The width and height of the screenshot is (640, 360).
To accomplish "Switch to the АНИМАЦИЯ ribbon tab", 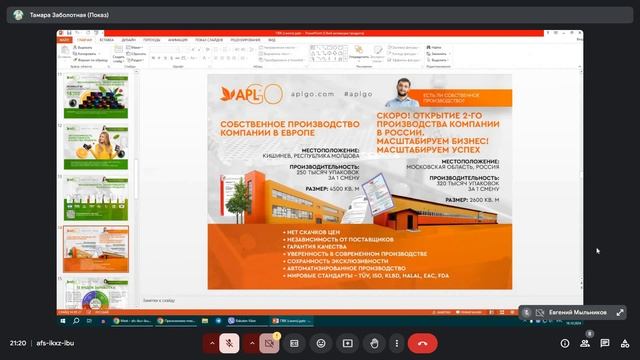I will [x=178, y=40].
